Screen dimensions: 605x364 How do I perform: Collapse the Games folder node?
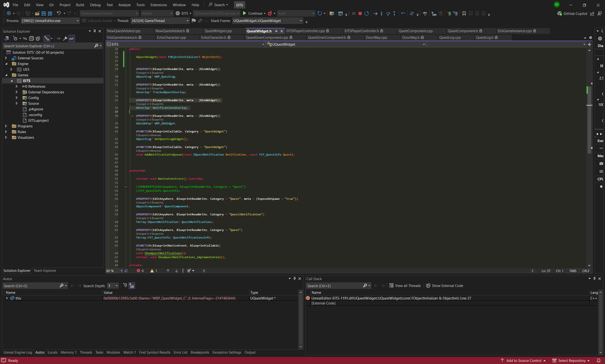tap(6, 75)
